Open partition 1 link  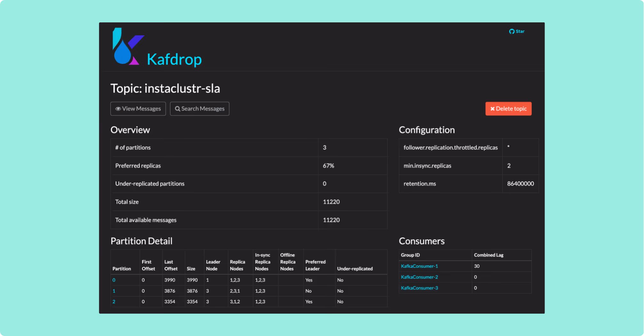pos(114,291)
